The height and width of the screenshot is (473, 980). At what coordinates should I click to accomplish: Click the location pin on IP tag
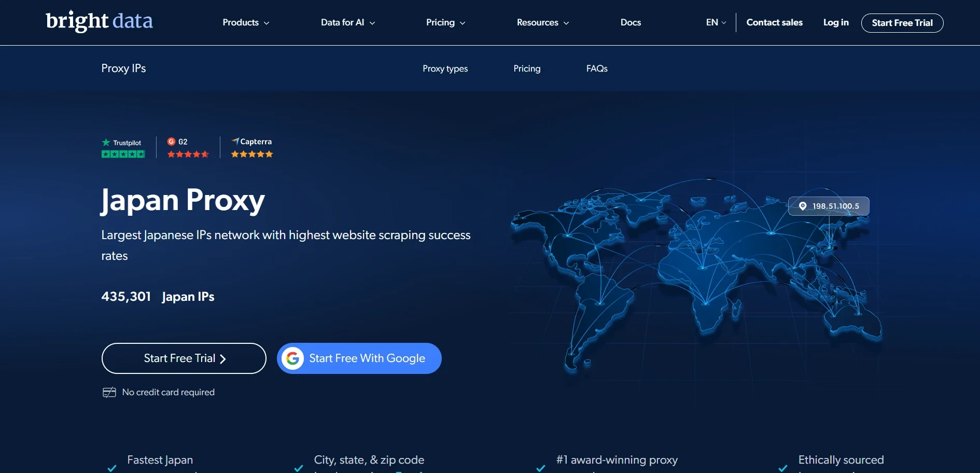[803, 206]
